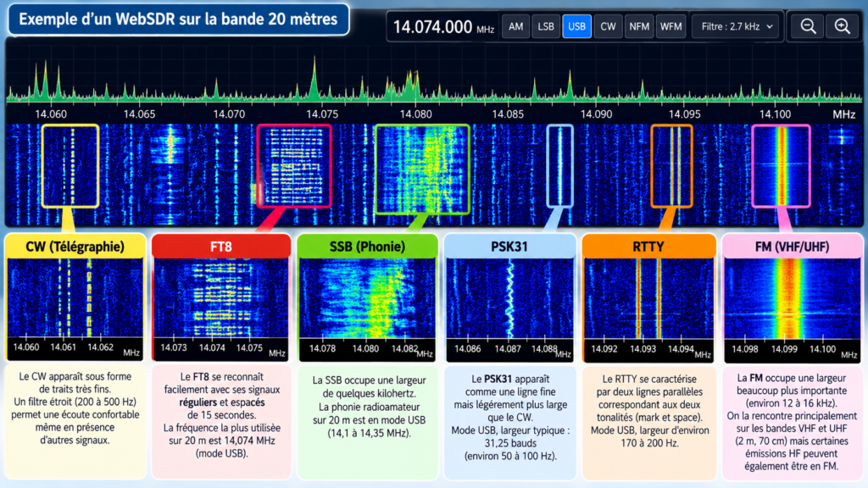Click the blue-boxed PSK31 signal in waterfall
The width and height of the screenshot is (868, 488).
(x=559, y=166)
